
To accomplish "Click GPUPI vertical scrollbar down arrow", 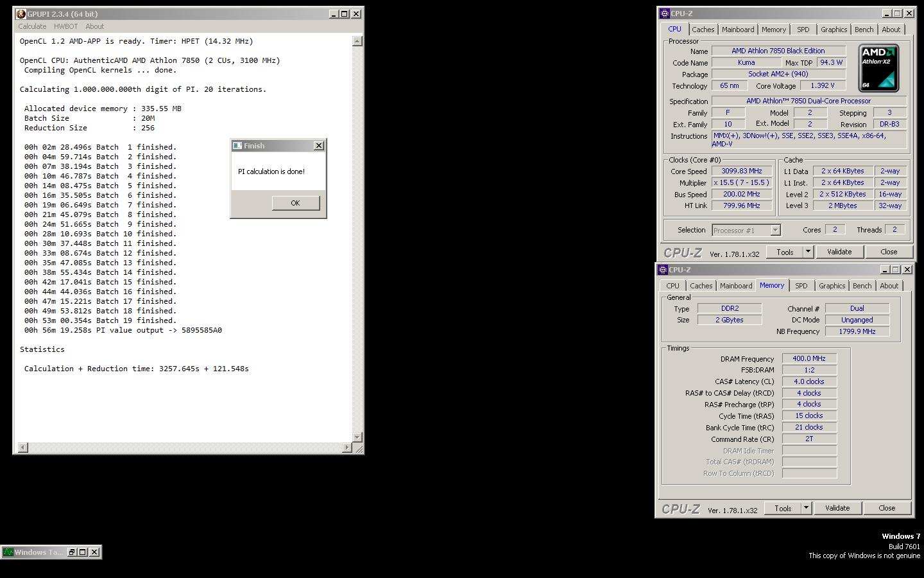I will click(x=357, y=437).
